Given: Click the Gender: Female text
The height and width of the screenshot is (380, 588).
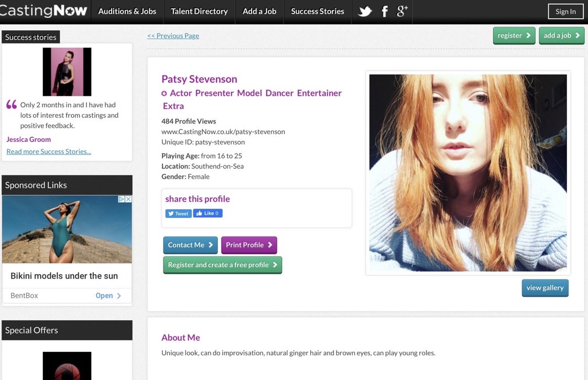Looking at the screenshot, I should pos(186,177).
